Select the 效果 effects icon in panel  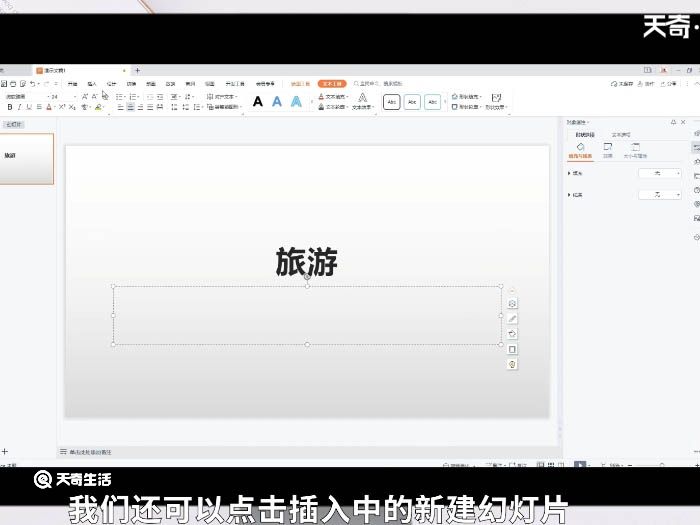[608, 150]
